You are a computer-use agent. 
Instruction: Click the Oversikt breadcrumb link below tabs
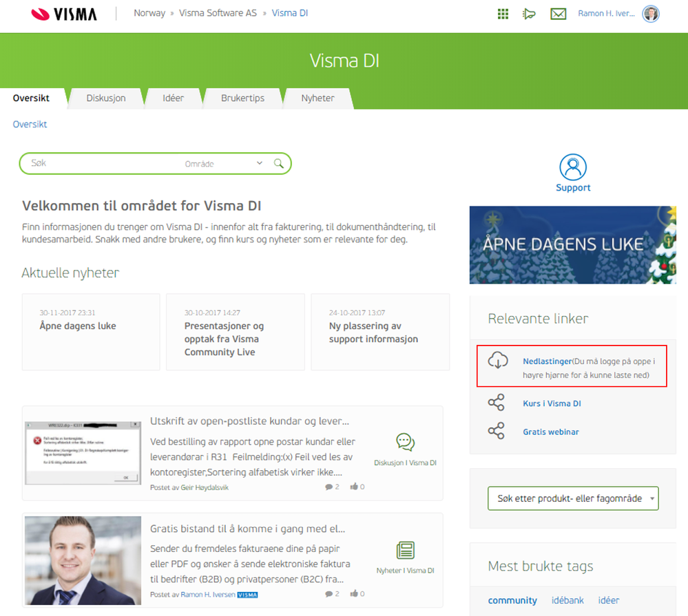[30, 124]
